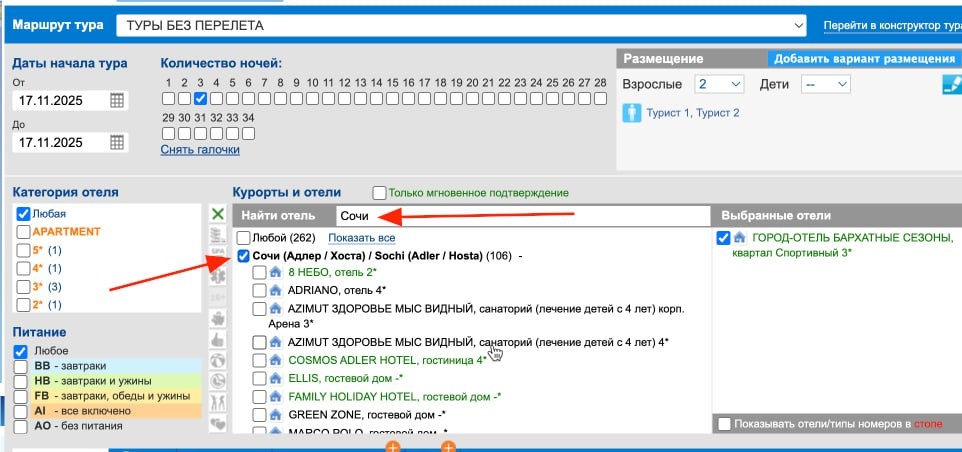Click house icon of AZIMUT ЗДОРОВЬЕ санаторий 4*

click(x=275, y=342)
